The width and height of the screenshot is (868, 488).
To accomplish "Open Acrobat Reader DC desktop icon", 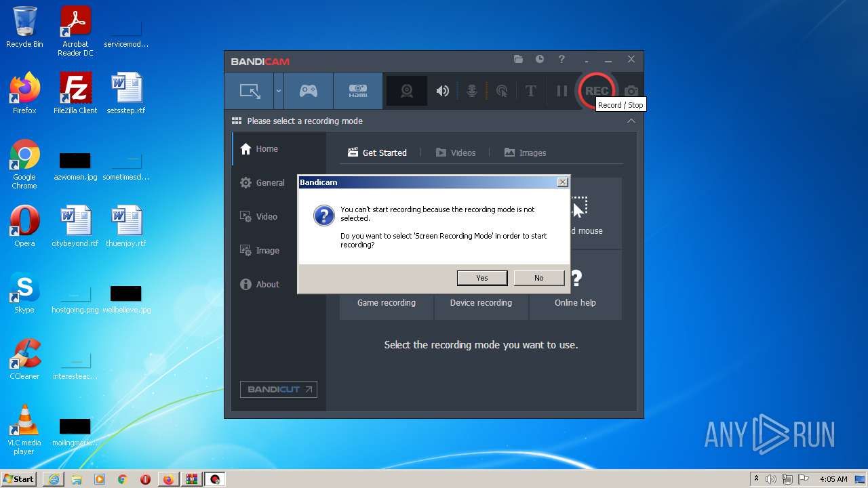I will point(75,31).
